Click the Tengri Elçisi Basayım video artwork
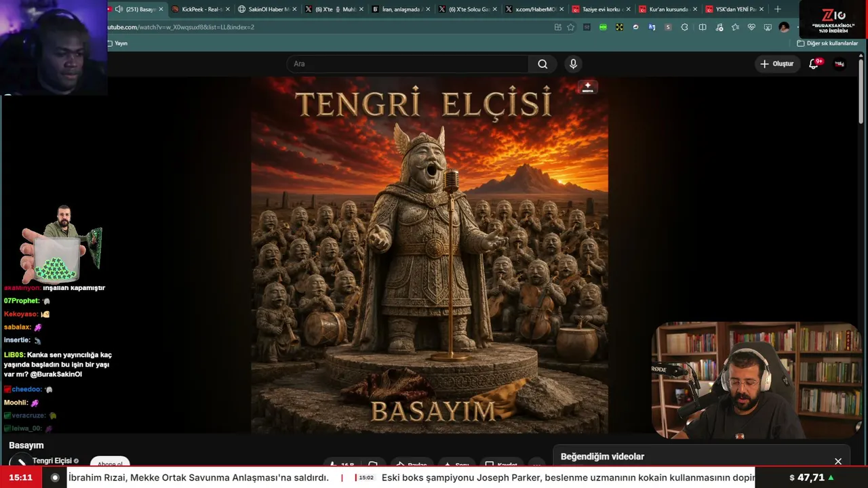This screenshot has width=868, height=488. (429, 255)
